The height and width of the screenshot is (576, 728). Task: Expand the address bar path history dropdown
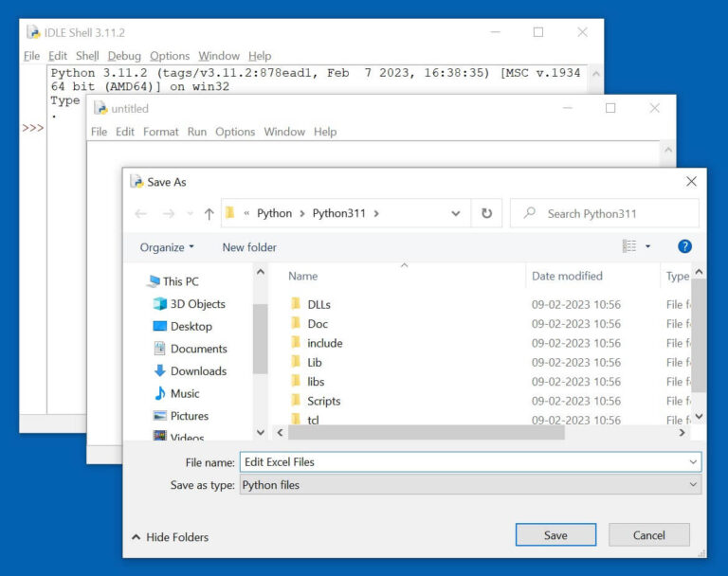[x=456, y=214]
